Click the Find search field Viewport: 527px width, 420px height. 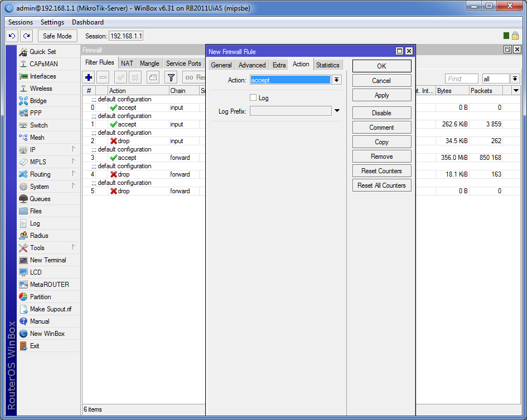tap(461, 79)
